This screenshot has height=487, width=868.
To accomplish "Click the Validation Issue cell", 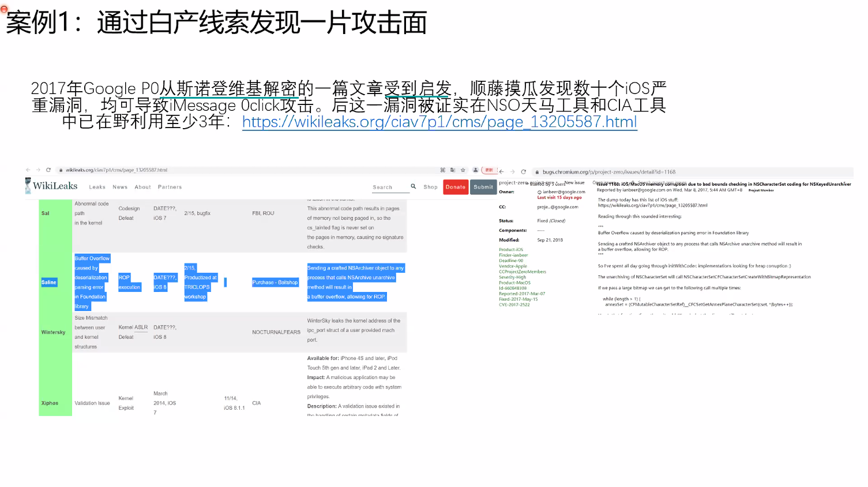I will coord(92,403).
